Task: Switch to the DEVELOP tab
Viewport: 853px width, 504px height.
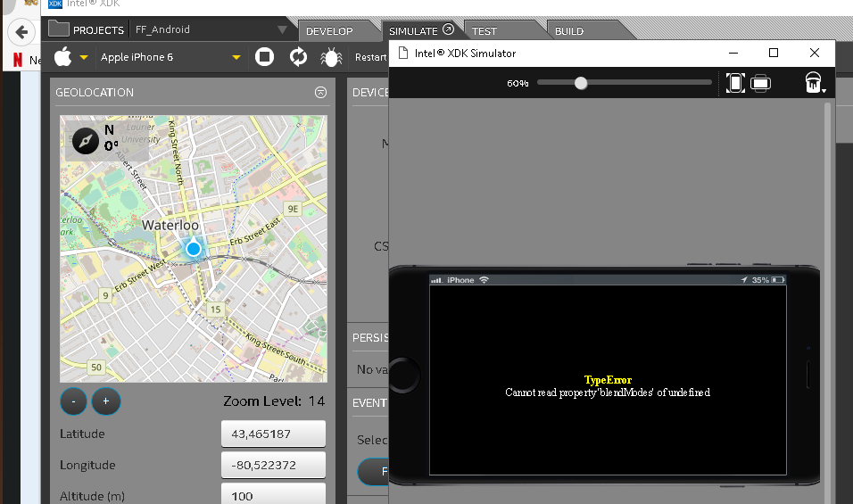Action: click(329, 31)
